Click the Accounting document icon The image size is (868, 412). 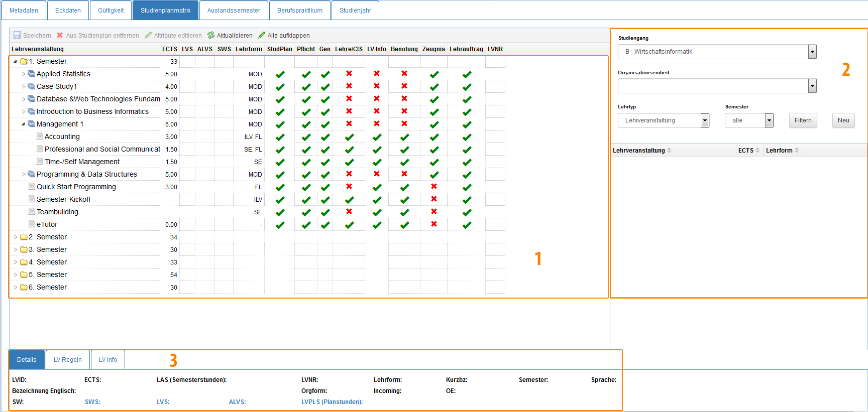(x=40, y=136)
